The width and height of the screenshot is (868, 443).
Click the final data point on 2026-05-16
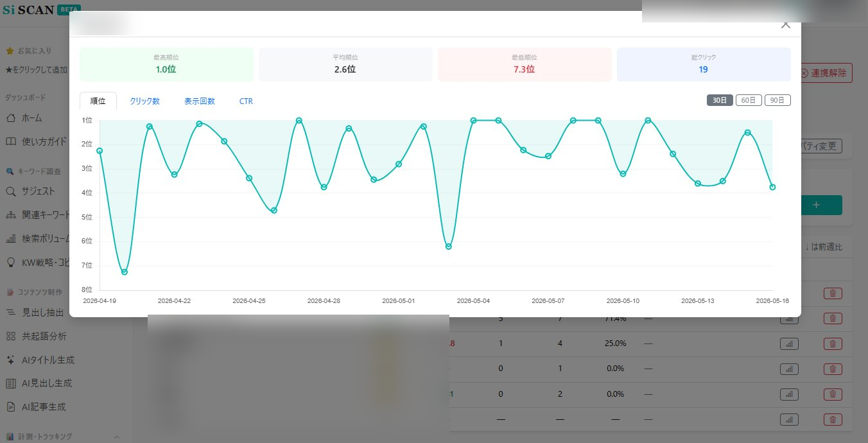(x=772, y=187)
